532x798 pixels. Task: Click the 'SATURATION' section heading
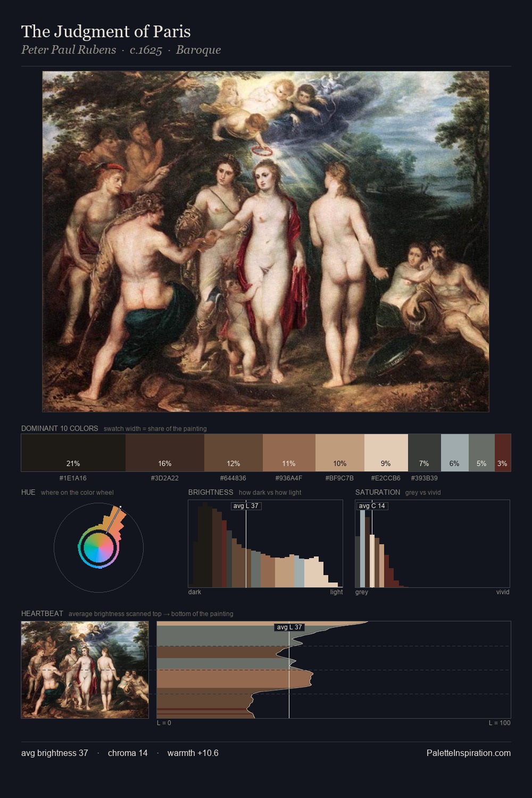pos(378,492)
